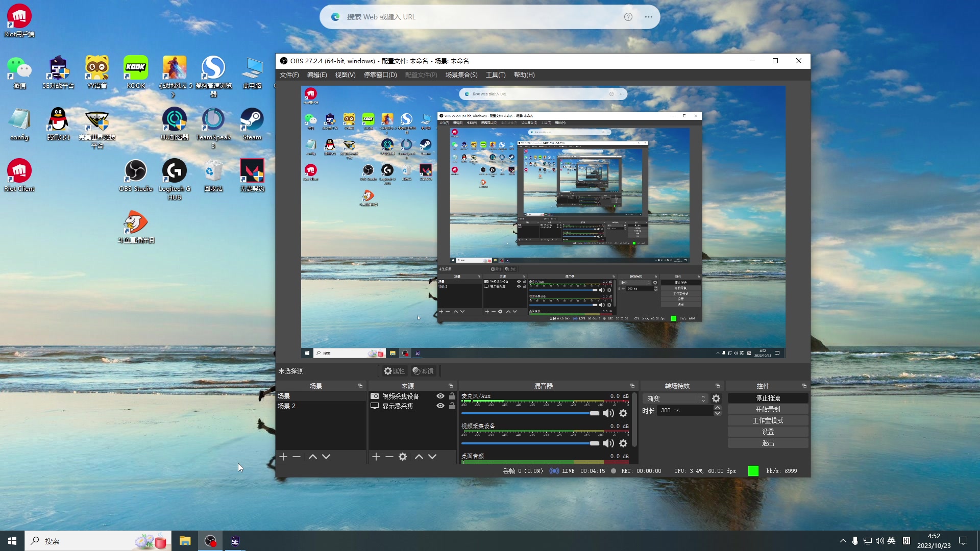Move selected source up in 来源 list
The height and width of the screenshot is (551, 980).
pyautogui.click(x=419, y=457)
